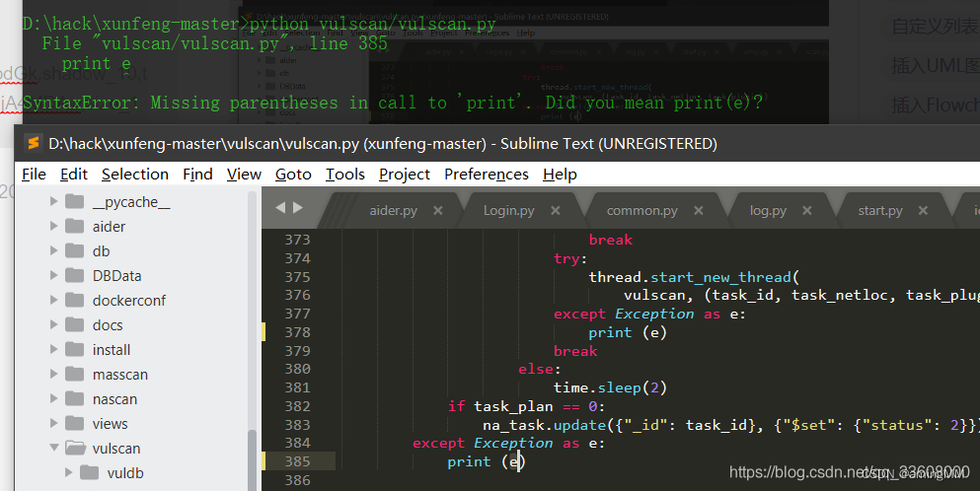Close the log.py tab

click(807, 211)
